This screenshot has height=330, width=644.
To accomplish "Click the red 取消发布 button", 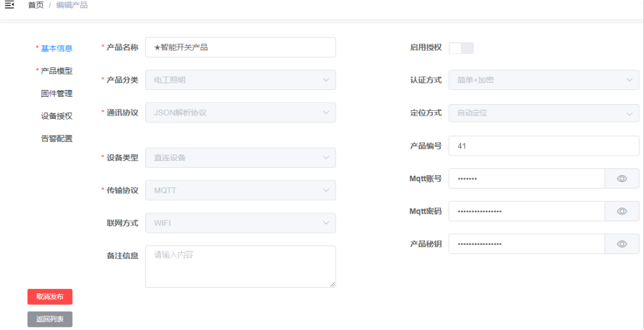I will 50,297.
